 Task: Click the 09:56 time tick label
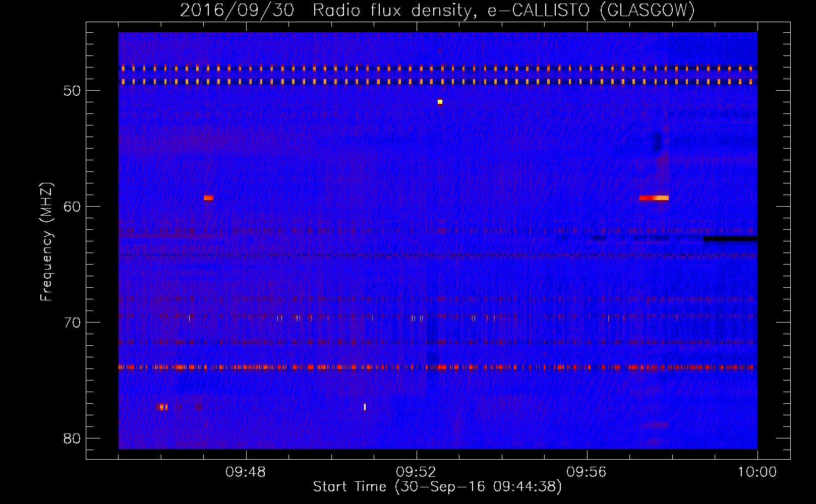point(587,472)
